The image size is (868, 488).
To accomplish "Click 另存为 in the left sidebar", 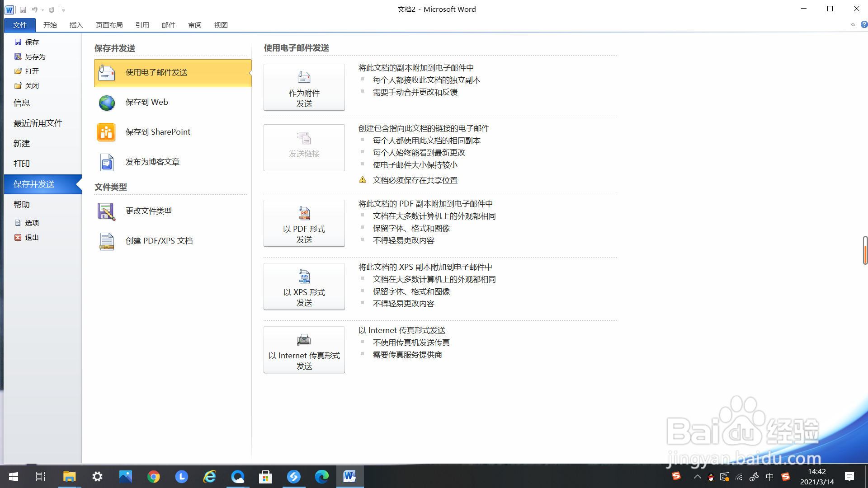I will pos(35,56).
